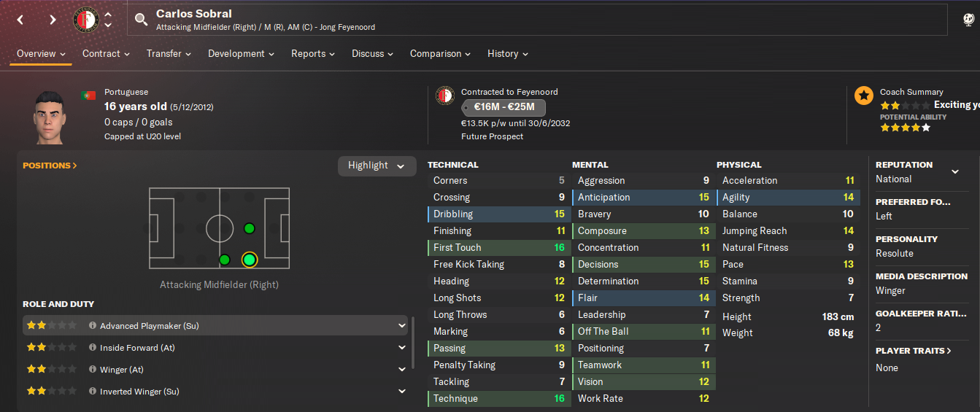Select the central attacking midfielder pitch dot

coord(250,228)
